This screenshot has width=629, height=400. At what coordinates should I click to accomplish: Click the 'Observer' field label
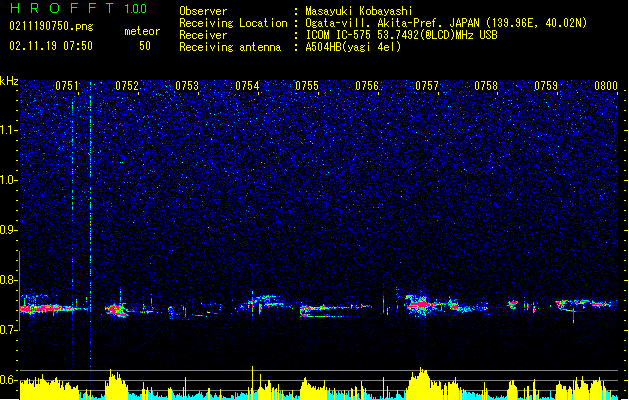(x=203, y=11)
